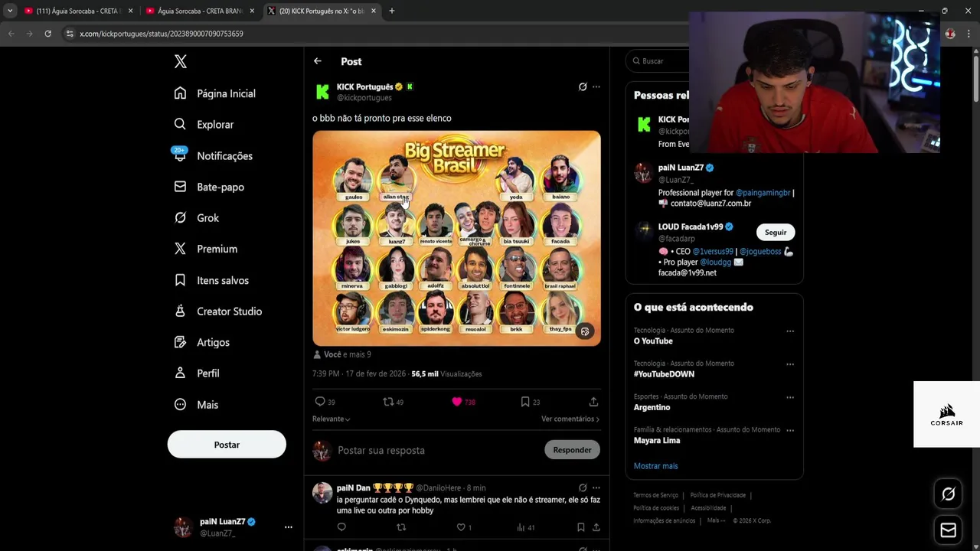This screenshot has height=551, width=980.
Task: Open the #YouTubeDOWN trending topic
Action: pyautogui.click(x=664, y=374)
